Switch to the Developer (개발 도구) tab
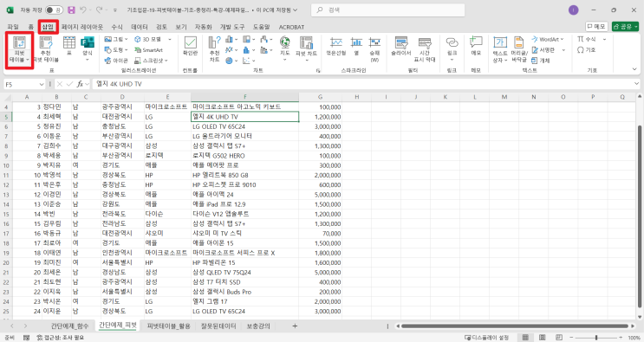 point(232,27)
